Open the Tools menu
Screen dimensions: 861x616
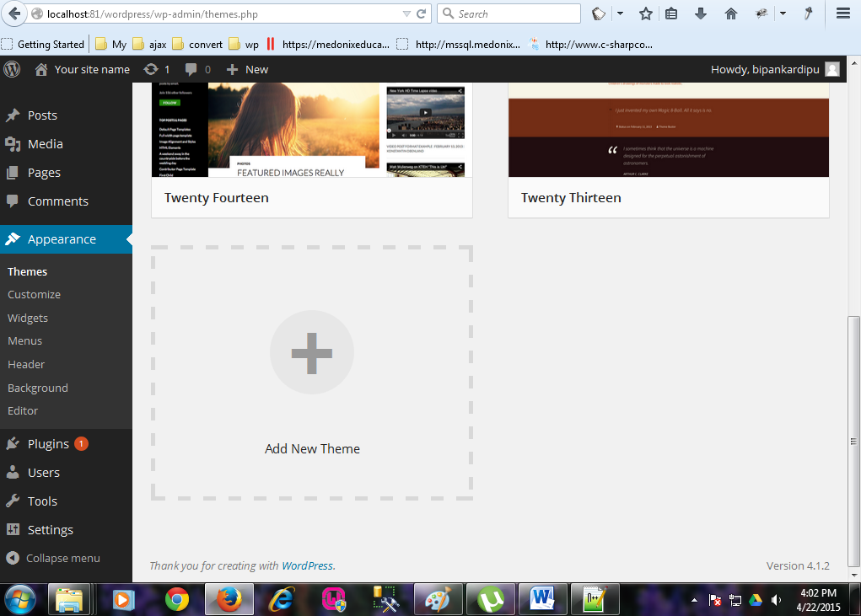pyautogui.click(x=66, y=501)
